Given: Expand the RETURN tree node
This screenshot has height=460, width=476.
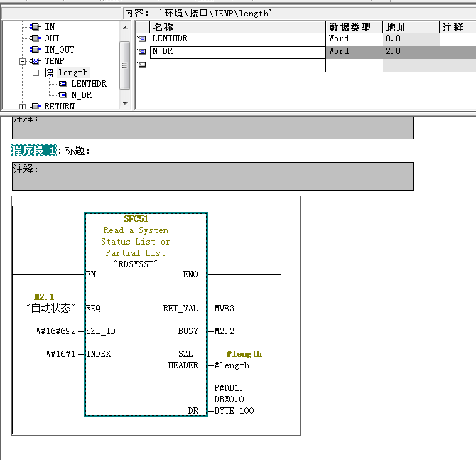Looking at the screenshot, I should [x=22, y=107].
